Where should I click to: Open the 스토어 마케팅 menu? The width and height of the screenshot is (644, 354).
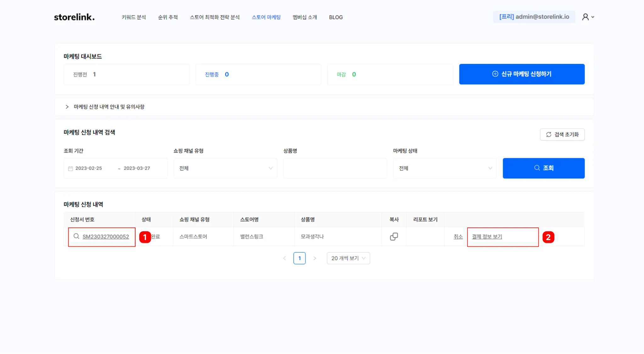coord(266,17)
